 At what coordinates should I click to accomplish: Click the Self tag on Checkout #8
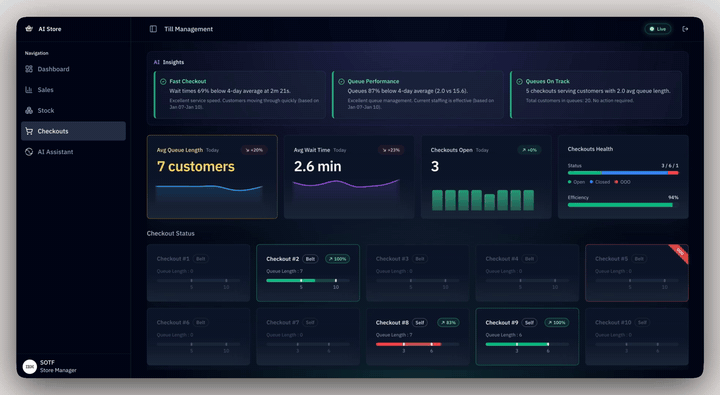click(x=420, y=322)
